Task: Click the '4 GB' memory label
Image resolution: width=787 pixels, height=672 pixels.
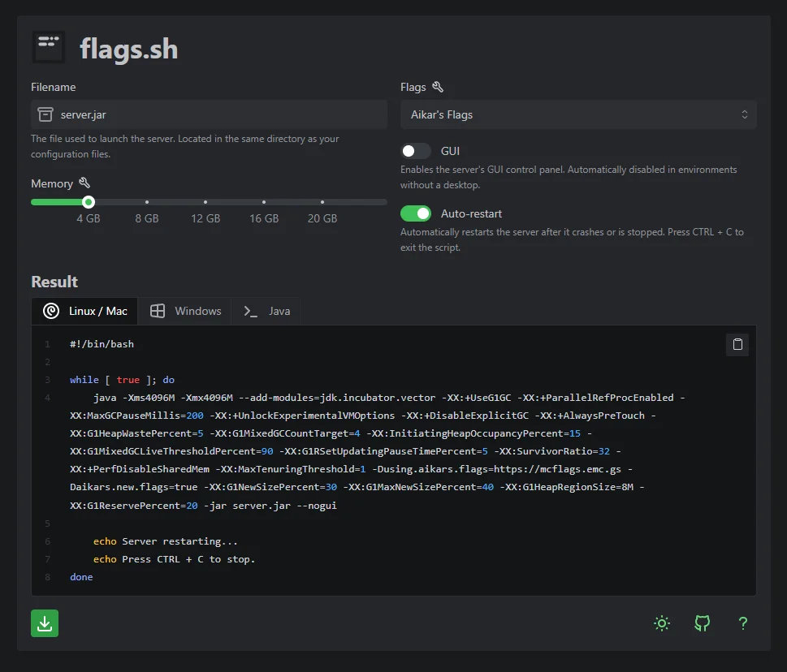Action: point(89,218)
